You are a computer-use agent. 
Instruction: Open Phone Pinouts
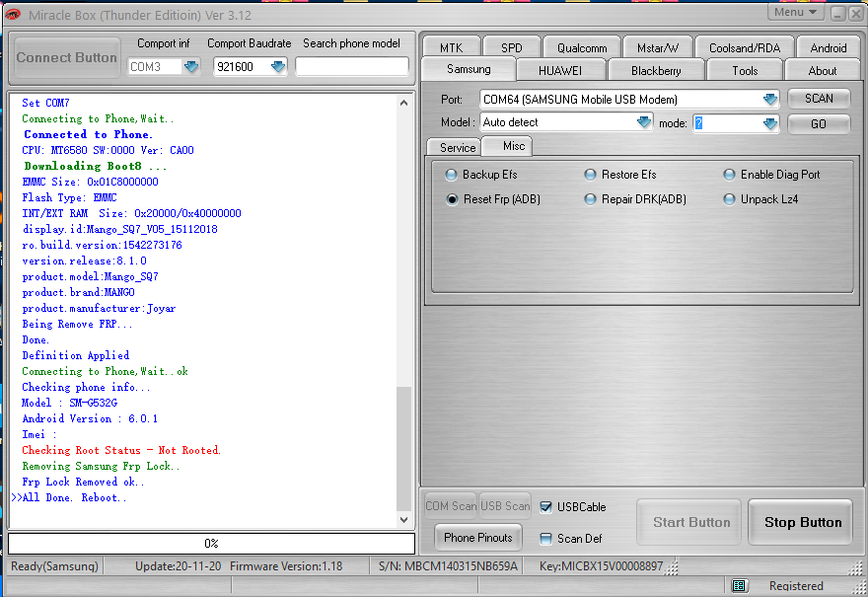coord(478,537)
